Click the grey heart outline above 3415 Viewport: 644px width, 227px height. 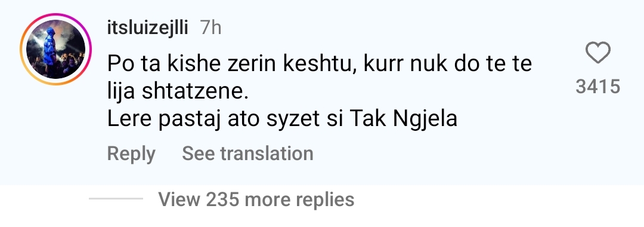(x=597, y=53)
